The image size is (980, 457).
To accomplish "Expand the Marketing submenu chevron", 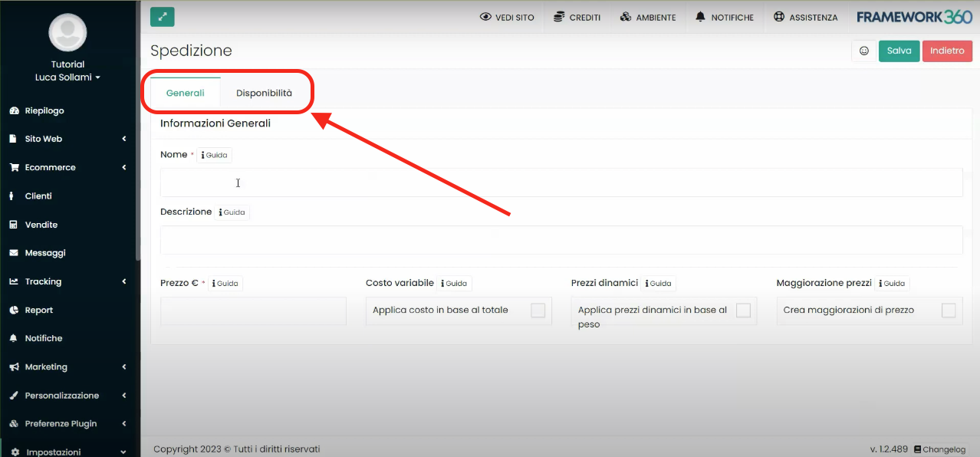I will click(x=124, y=367).
